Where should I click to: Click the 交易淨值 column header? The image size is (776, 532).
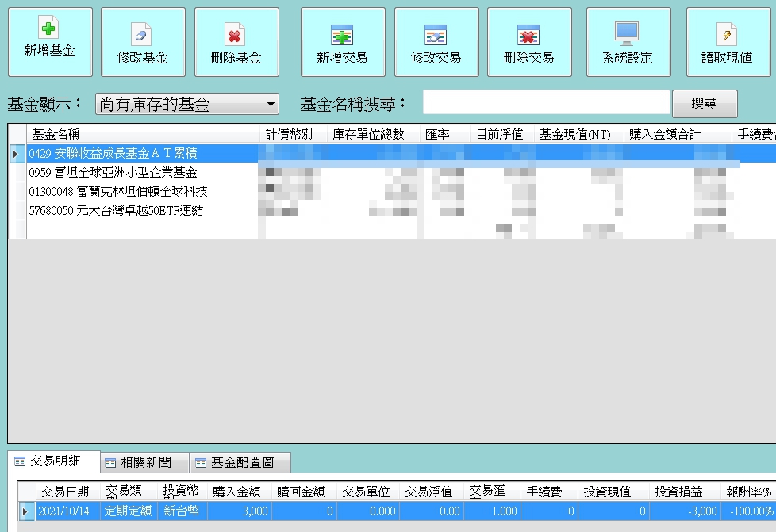[431, 492]
